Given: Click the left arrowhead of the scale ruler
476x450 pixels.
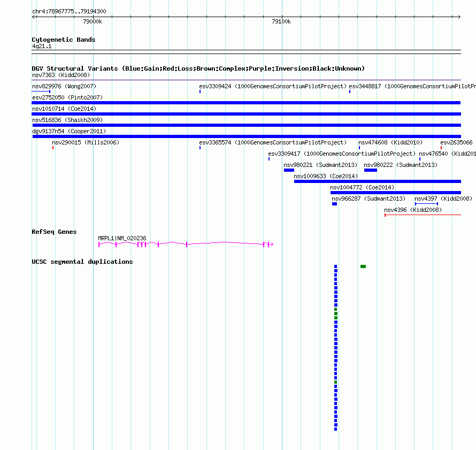Looking at the screenshot, I should (x=34, y=17).
